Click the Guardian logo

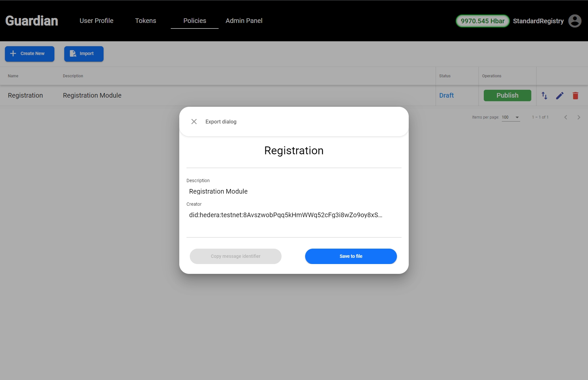(32, 21)
